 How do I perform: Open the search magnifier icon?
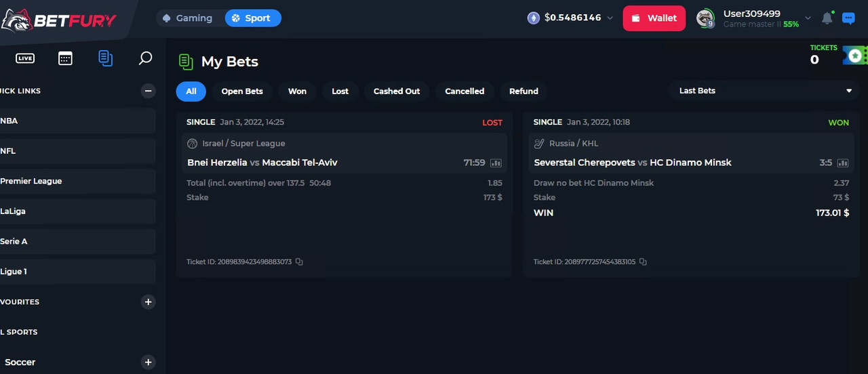click(145, 58)
